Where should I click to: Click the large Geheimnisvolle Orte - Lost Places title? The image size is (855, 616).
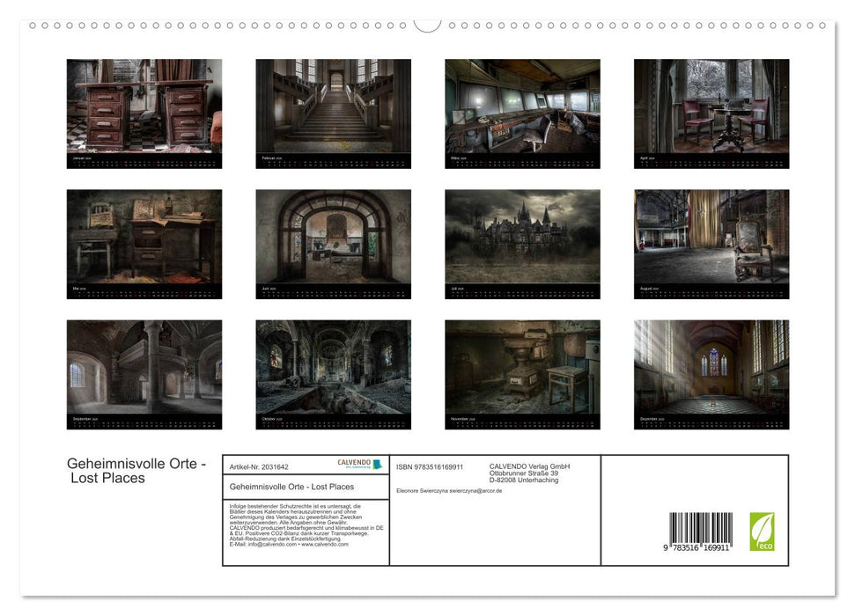pos(136,471)
